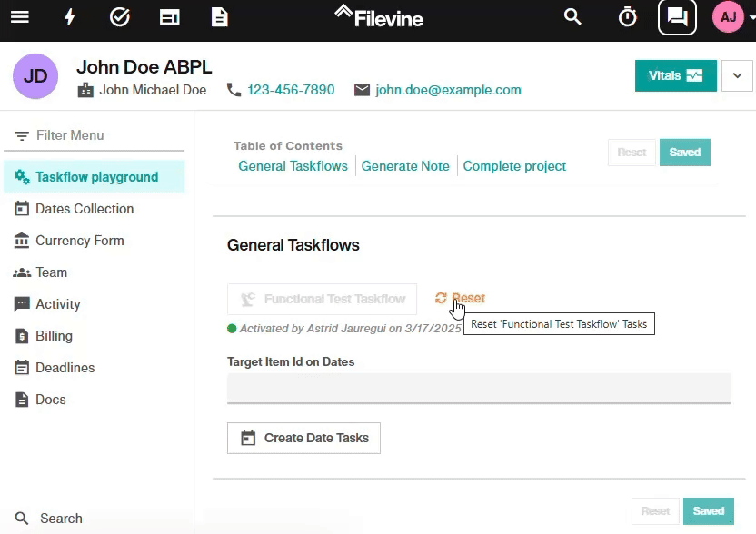Open the document icon in the top bar
Viewport: 756px width, 534px height.
coord(219,17)
